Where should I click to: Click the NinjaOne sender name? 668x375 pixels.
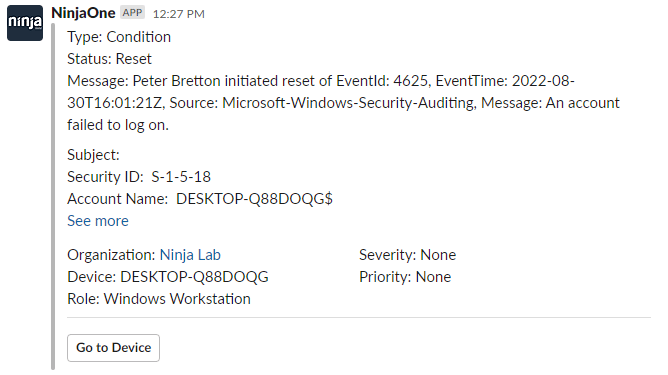(83, 13)
